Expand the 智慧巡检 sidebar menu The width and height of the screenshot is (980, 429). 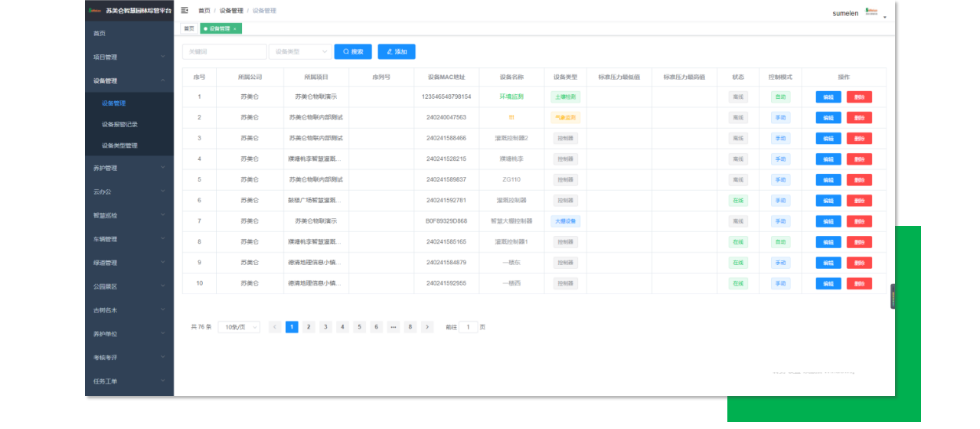click(x=129, y=215)
